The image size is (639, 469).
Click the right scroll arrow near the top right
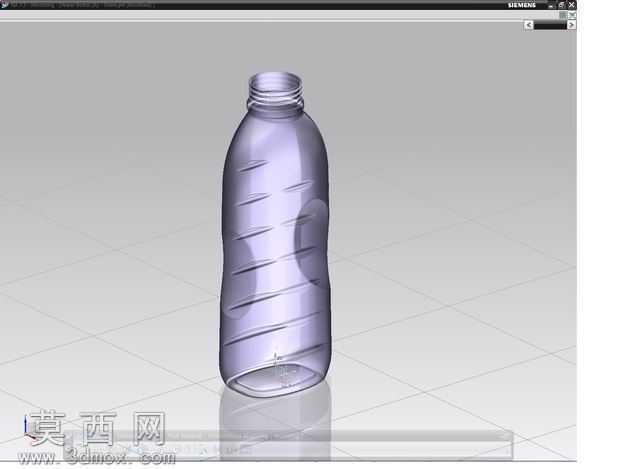[571, 25]
